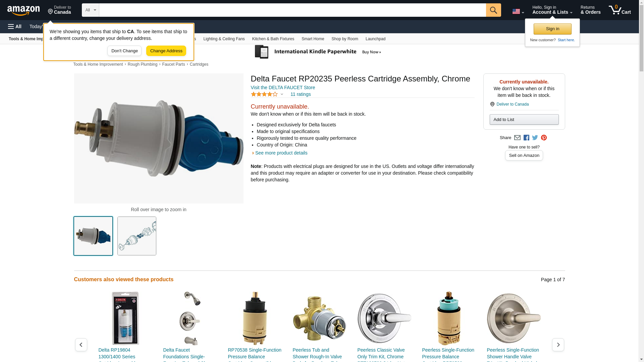644x362 pixels.
Task: Share product on Twitter
Action: coord(535,138)
